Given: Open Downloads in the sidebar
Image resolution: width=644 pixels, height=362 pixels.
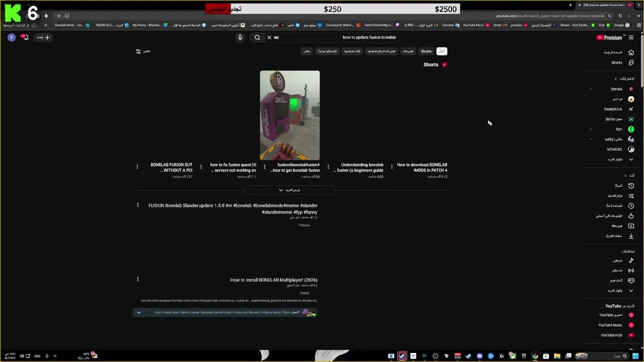Looking at the screenshot, I should click(x=620, y=236).
